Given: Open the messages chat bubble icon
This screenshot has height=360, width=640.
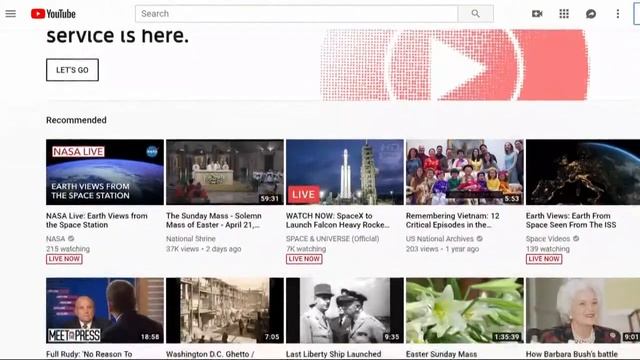Looking at the screenshot, I should point(591,14).
